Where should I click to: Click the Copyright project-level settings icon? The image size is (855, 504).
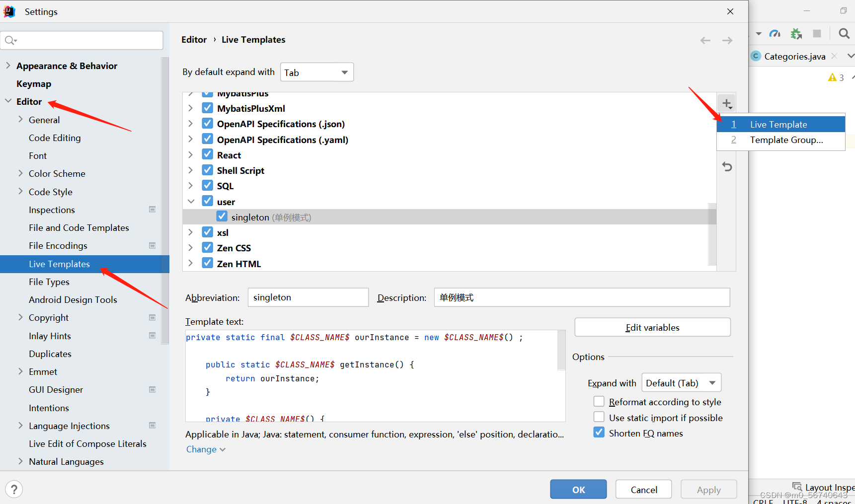153,317
